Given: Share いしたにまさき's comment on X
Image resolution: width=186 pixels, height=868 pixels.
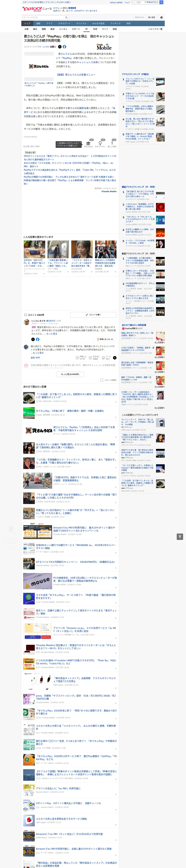Looking at the screenshot, I should pyautogui.click(x=33, y=339).
